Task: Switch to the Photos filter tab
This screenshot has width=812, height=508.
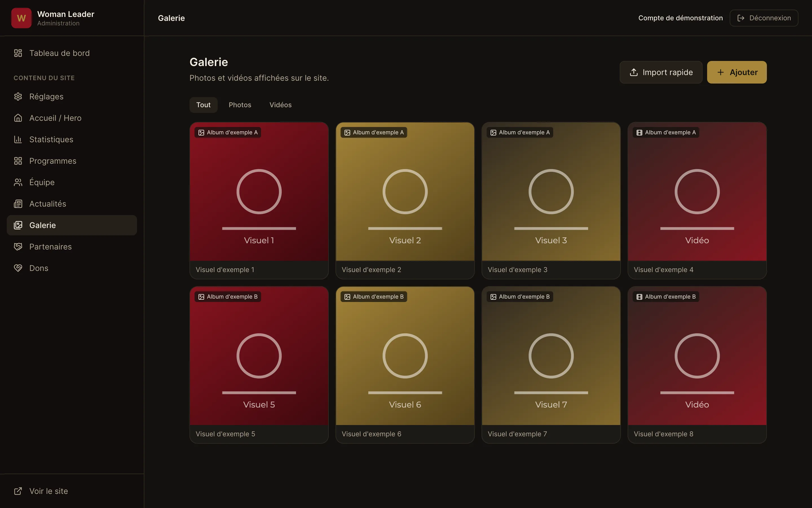Action: pyautogui.click(x=240, y=105)
